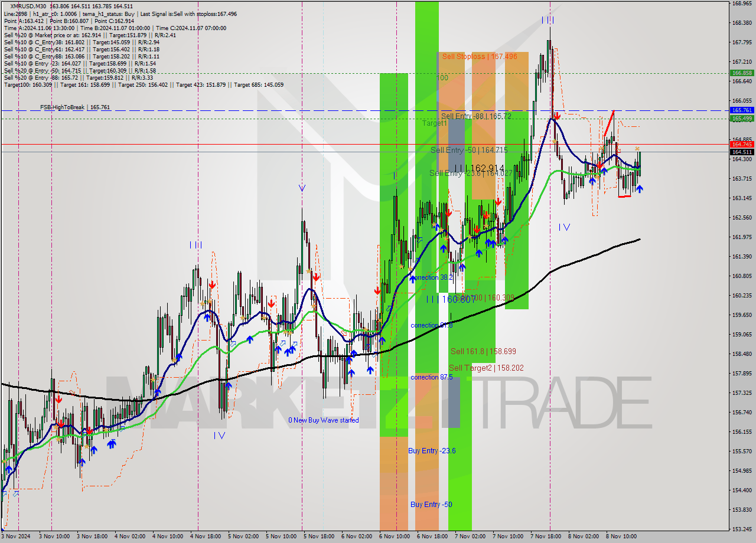756x543 pixels.
Task: Select the '4 Nov 18:00' time axis label
Action: point(206,537)
